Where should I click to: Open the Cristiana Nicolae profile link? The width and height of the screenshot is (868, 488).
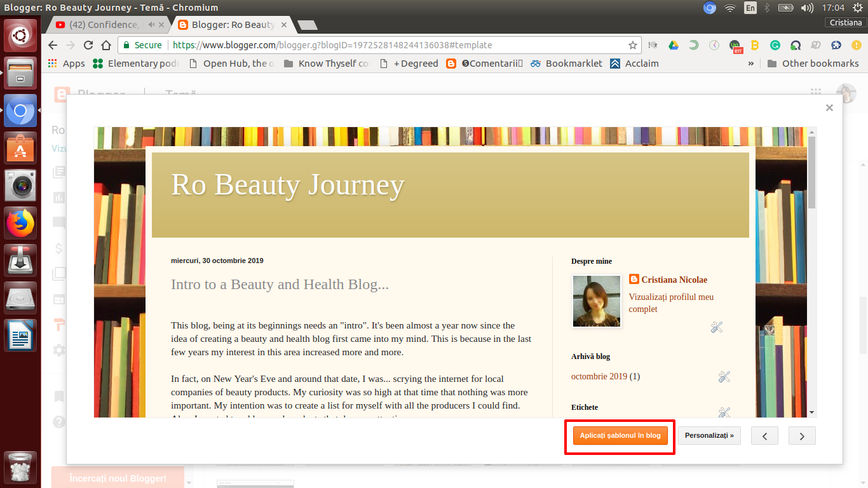674,280
